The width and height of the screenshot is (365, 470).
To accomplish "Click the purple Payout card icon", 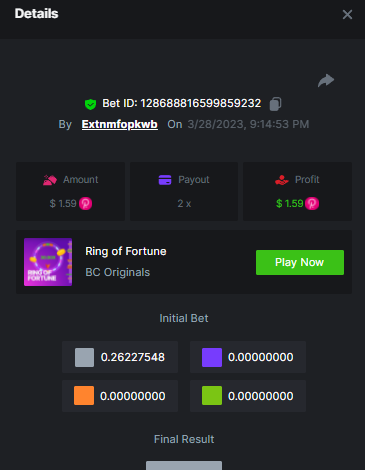I will pyautogui.click(x=165, y=180).
